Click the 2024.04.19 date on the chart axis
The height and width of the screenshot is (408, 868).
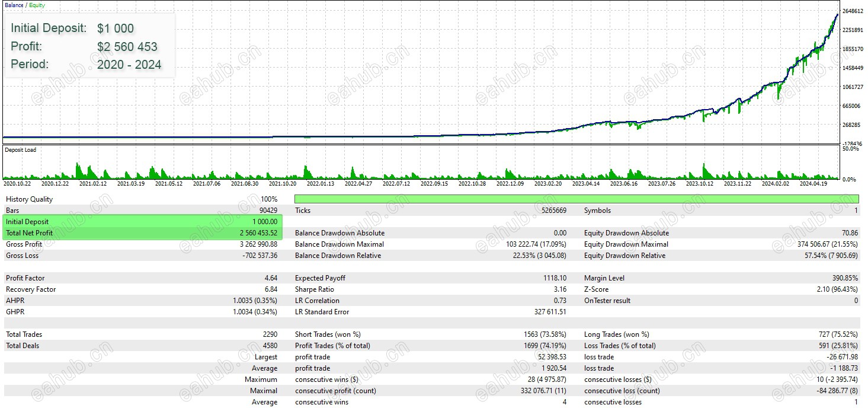pyautogui.click(x=813, y=184)
